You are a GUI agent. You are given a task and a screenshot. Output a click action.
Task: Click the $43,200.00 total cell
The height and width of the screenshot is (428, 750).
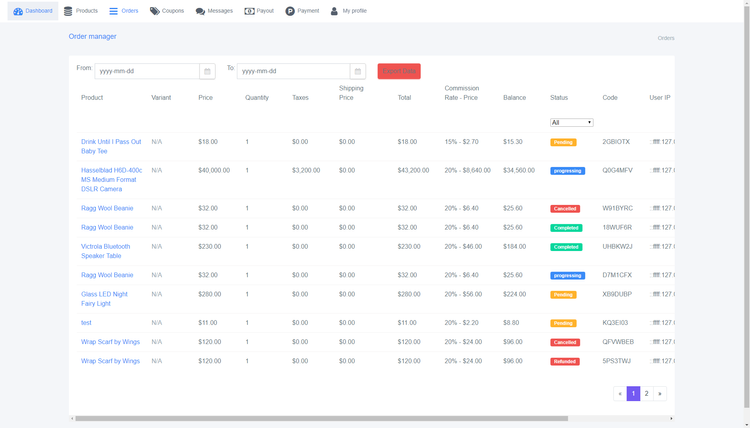[x=413, y=170]
